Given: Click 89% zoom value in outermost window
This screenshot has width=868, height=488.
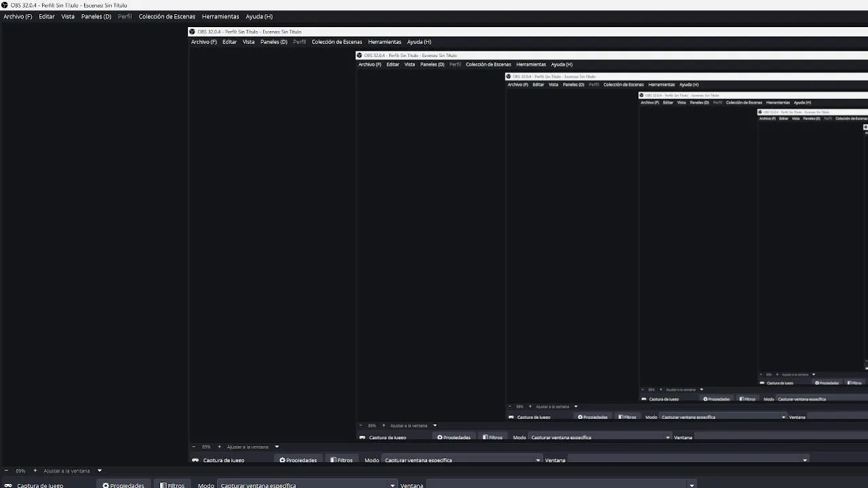Looking at the screenshot, I should point(20,470).
